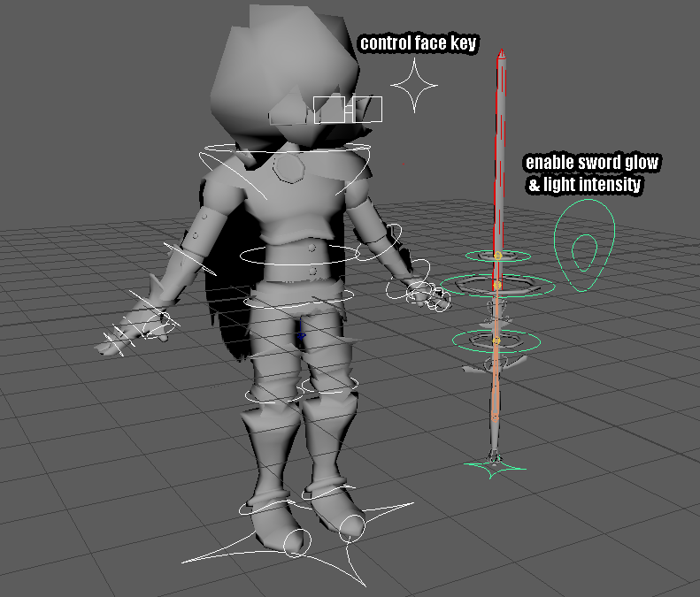Select the red tip of the sword blade
Screen dimensions: 700x597
pyautogui.click(x=502, y=57)
